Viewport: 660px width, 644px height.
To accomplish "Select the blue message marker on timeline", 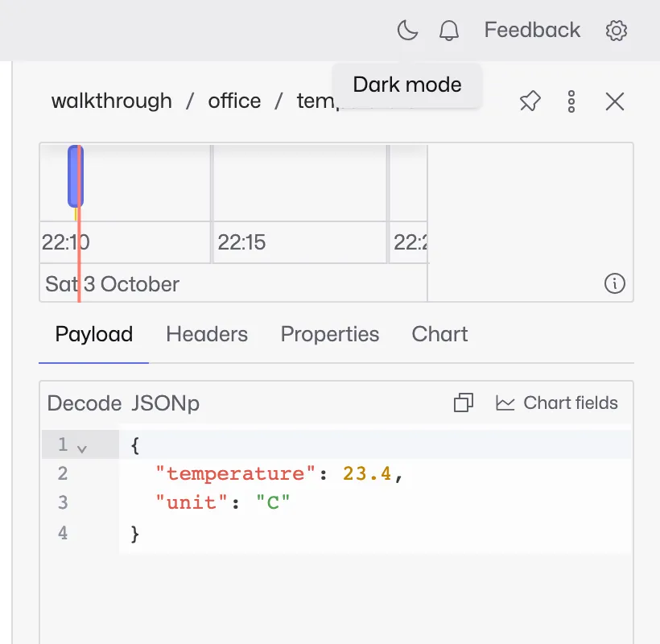I will pyautogui.click(x=76, y=176).
